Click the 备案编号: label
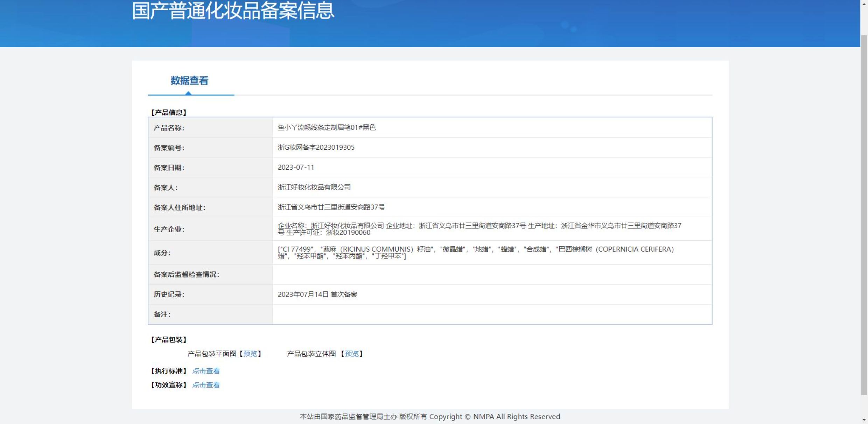 coord(169,148)
